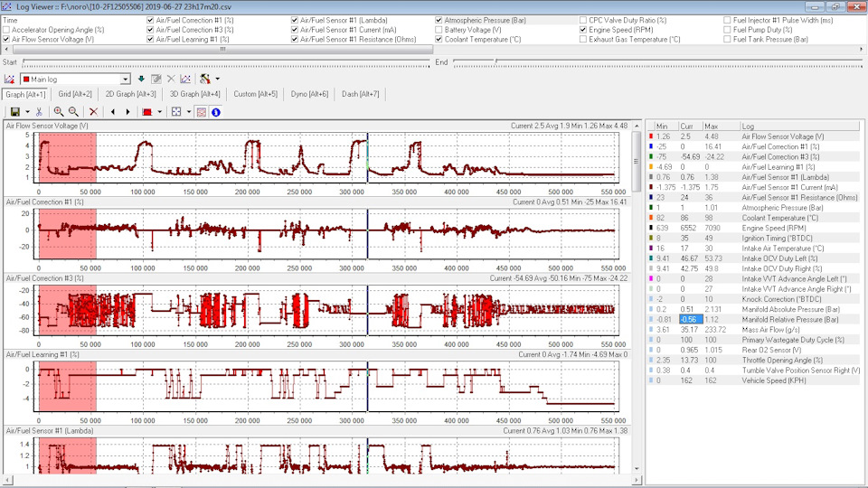Expand the dropdown arrow next to save icon
Image resolution: width=868 pixels, height=488 pixels.
click(27, 112)
